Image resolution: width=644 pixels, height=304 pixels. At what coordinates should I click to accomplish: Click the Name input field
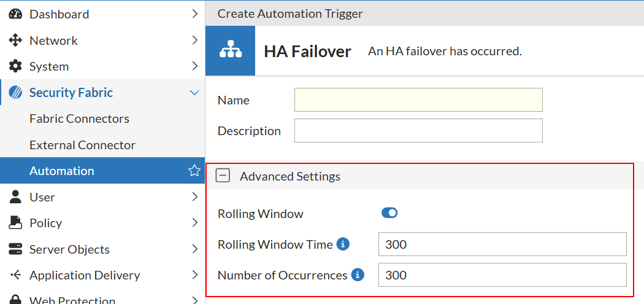tap(418, 100)
